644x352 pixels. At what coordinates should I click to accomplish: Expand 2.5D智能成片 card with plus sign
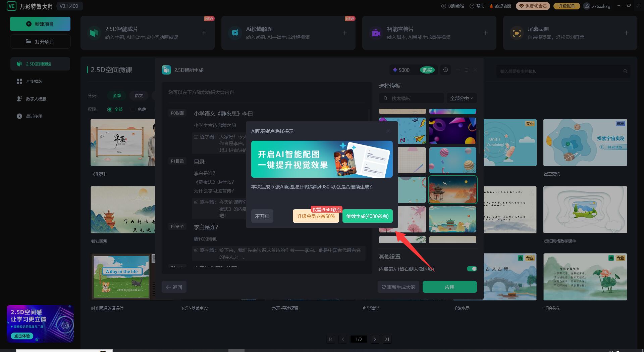[204, 33]
